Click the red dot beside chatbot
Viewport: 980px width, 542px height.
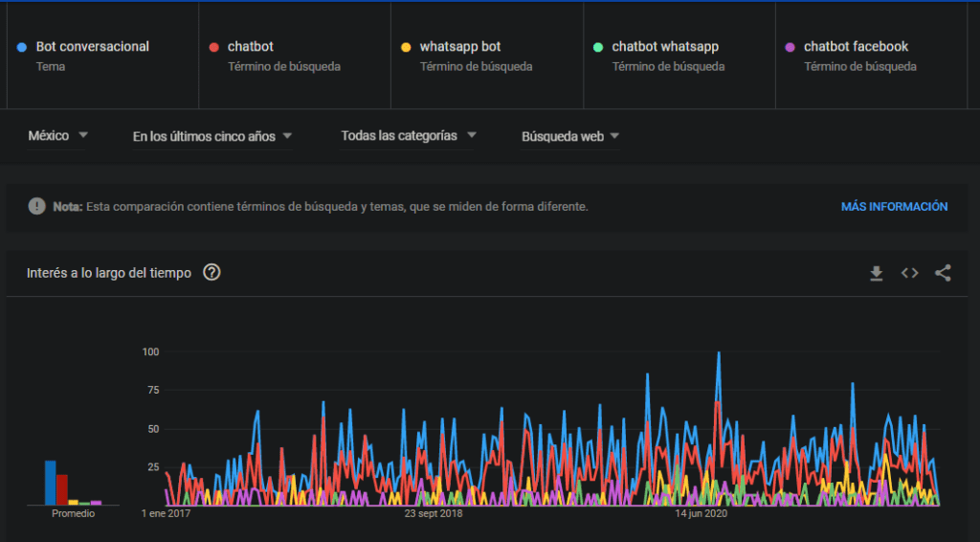tap(213, 47)
